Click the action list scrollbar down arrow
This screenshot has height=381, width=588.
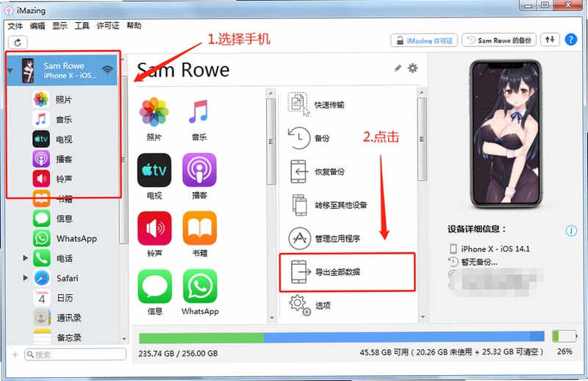pyautogui.click(x=423, y=317)
